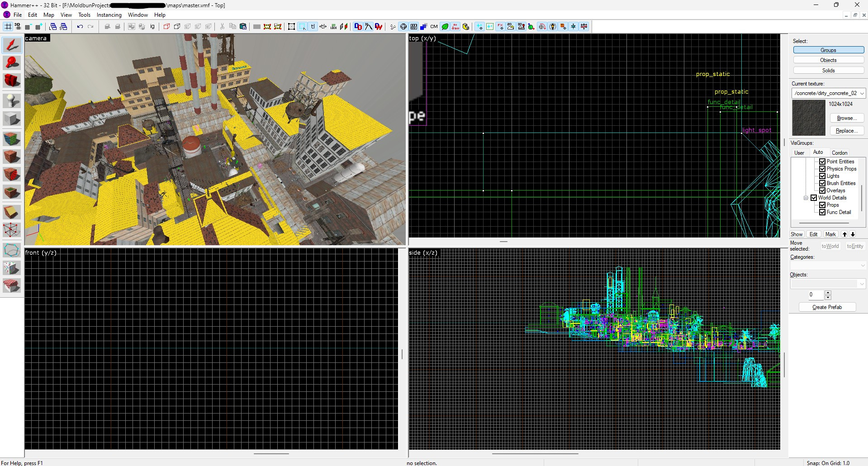Uncheck the Props visgroup
This screenshot has height=466, width=868.
pos(822,205)
